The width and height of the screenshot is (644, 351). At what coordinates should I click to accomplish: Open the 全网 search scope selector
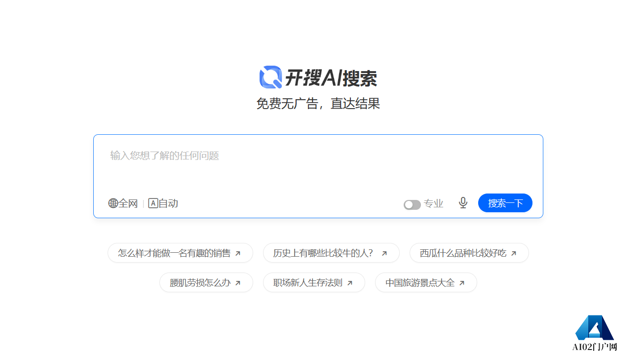click(x=123, y=203)
